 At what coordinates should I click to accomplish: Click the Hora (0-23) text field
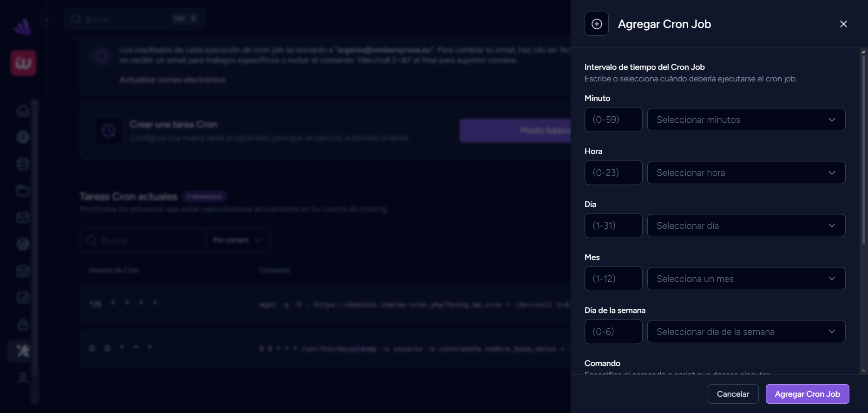pyautogui.click(x=613, y=173)
